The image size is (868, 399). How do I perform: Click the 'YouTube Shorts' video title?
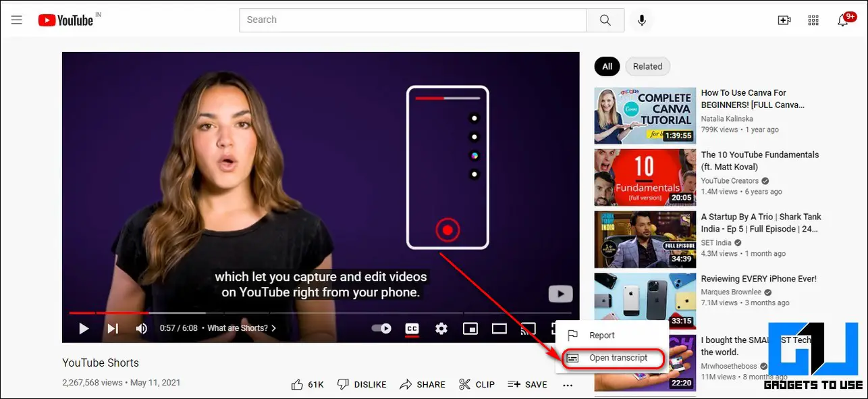click(x=101, y=363)
